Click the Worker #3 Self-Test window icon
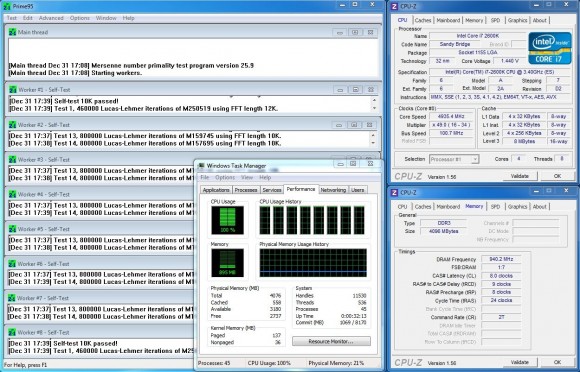The height and width of the screenshot is (372, 580). (x=13, y=159)
